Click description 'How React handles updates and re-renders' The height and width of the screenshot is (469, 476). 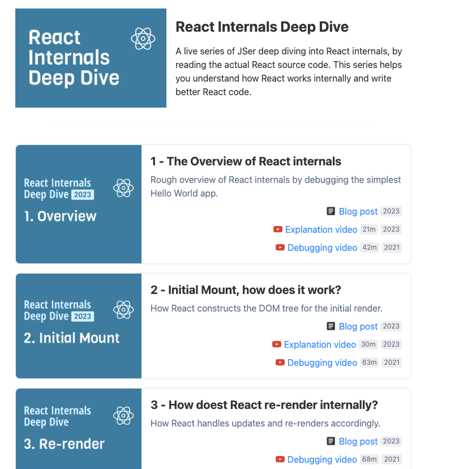point(265,424)
